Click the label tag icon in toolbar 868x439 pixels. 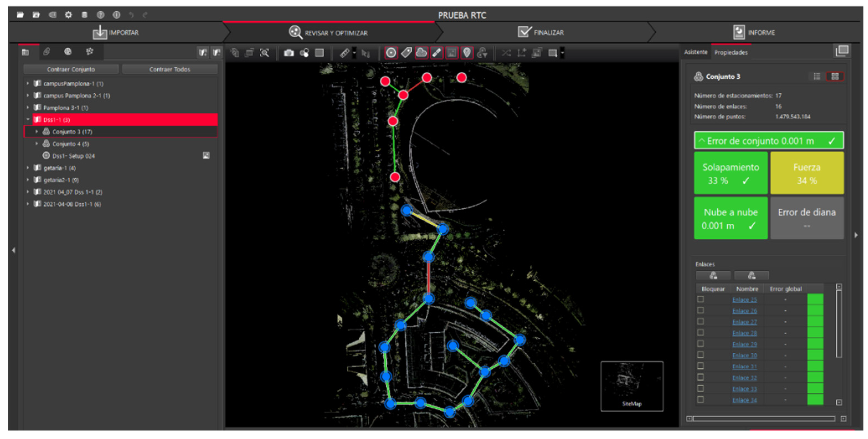(406, 53)
